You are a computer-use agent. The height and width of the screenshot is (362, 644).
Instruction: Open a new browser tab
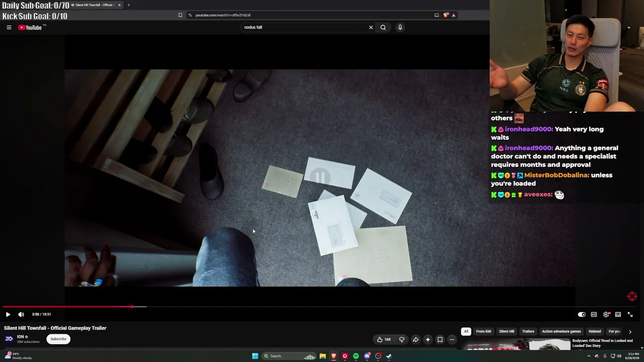coord(128,5)
